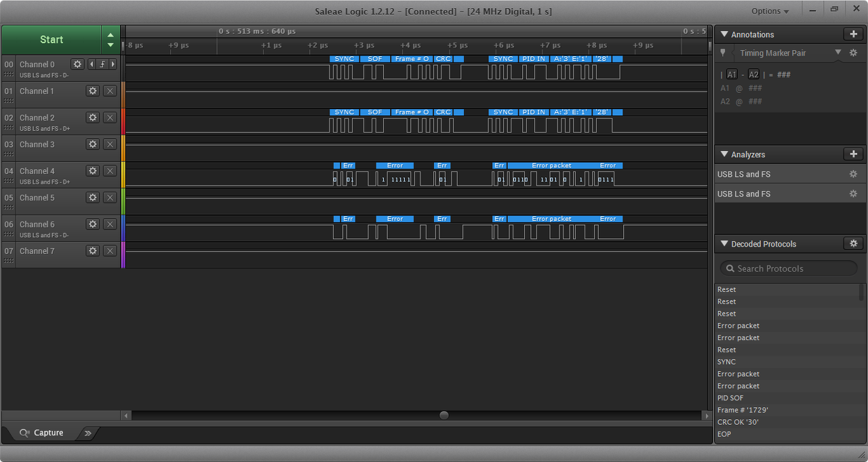
Task: Click the waveform scrollbar left arrow
Action: click(126, 415)
